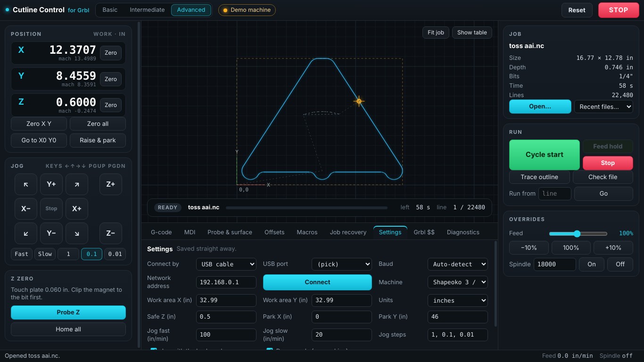The image size is (644, 362).
Task: Trace the job outline
Action: 539,177
